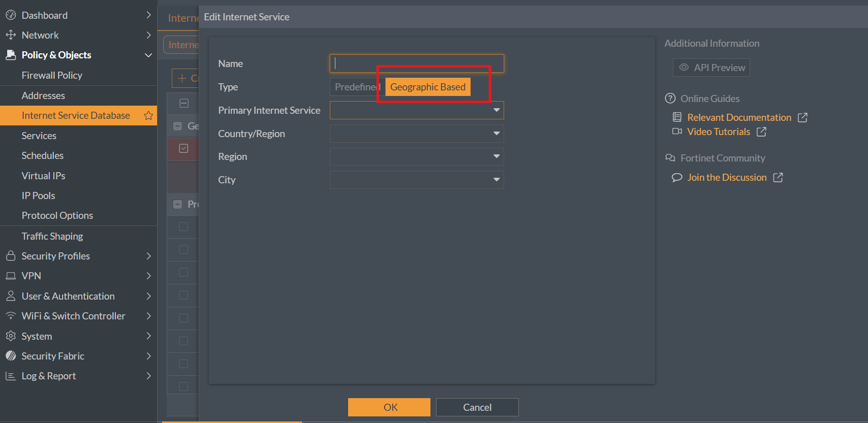Viewport: 868px width, 423px height.
Task: Click the API Preview button
Action: [x=711, y=68]
